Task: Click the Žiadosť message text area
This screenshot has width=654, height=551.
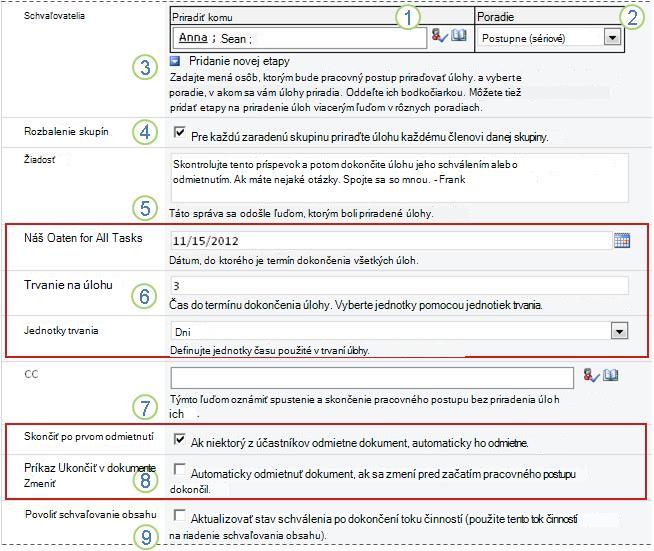Action: 400,178
